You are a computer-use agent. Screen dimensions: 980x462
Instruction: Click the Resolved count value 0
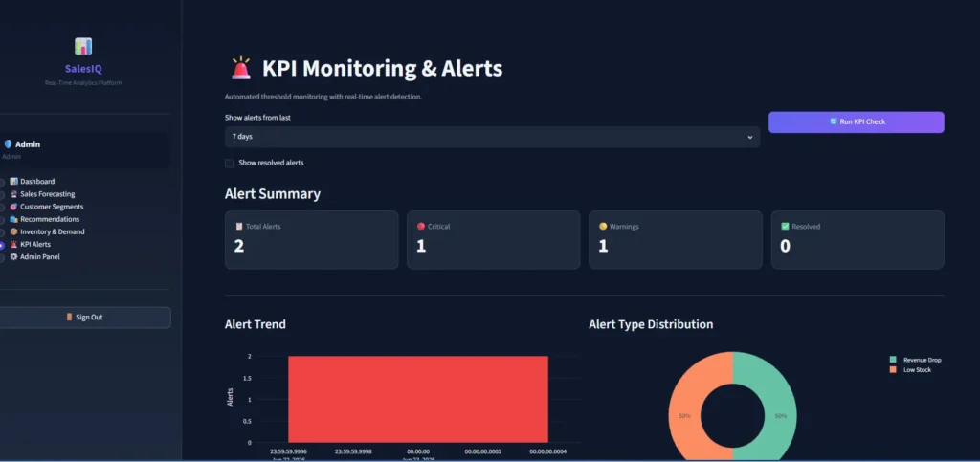pos(785,246)
